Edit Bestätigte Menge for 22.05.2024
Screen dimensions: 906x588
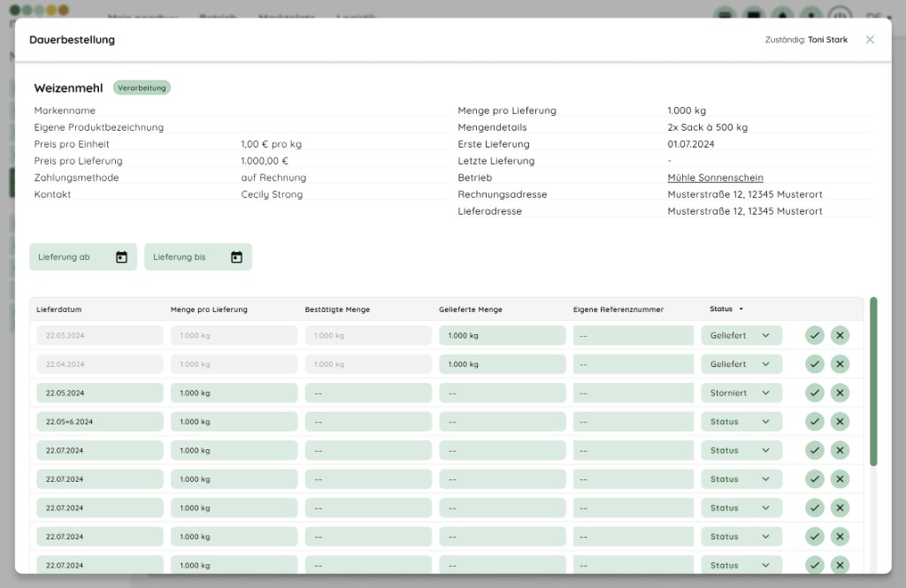coord(368,393)
